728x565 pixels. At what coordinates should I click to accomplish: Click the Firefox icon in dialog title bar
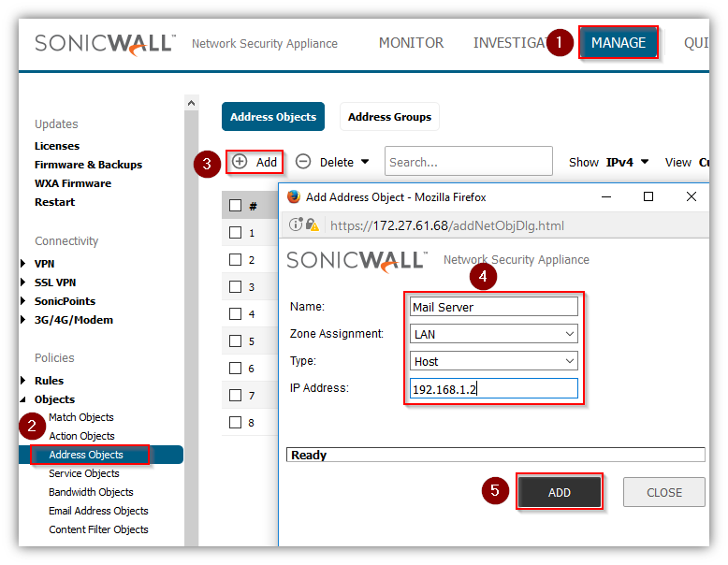pos(294,196)
